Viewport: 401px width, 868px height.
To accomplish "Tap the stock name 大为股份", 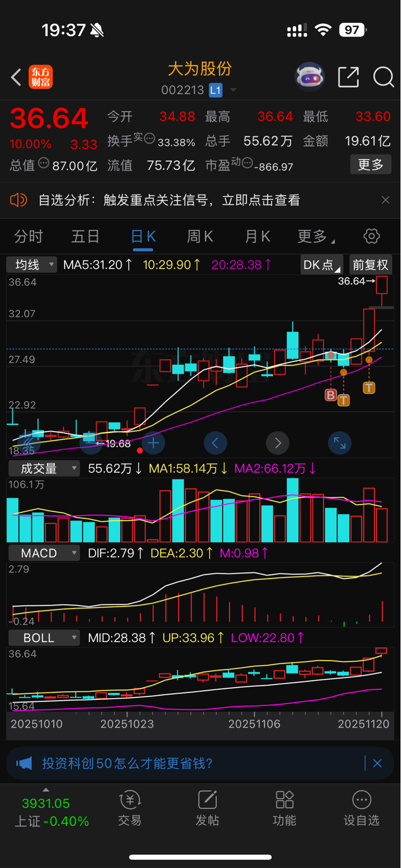I will click(200, 69).
